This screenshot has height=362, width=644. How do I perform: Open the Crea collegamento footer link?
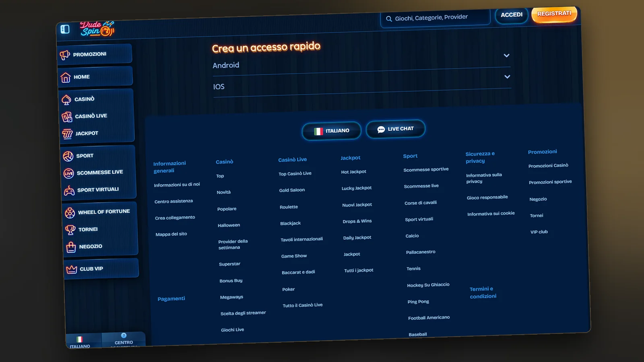175,218
